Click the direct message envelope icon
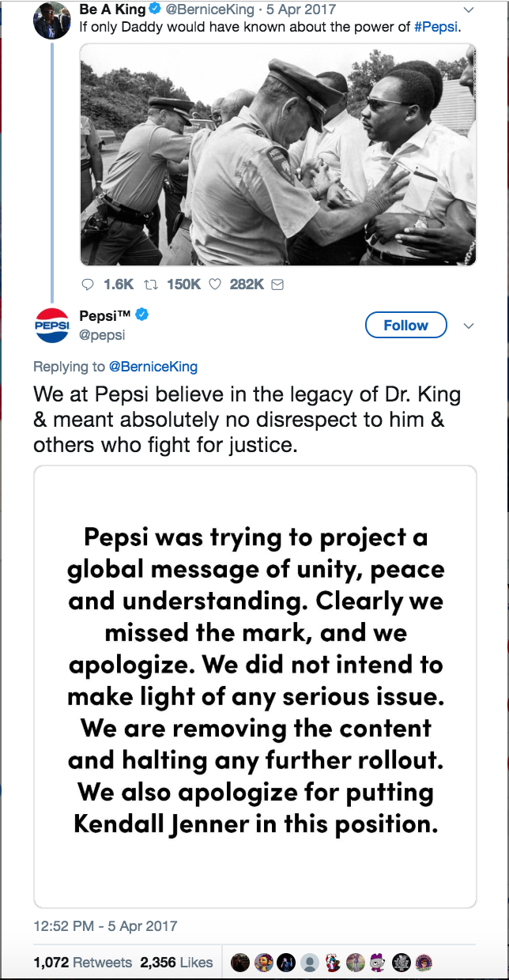 pyautogui.click(x=277, y=285)
